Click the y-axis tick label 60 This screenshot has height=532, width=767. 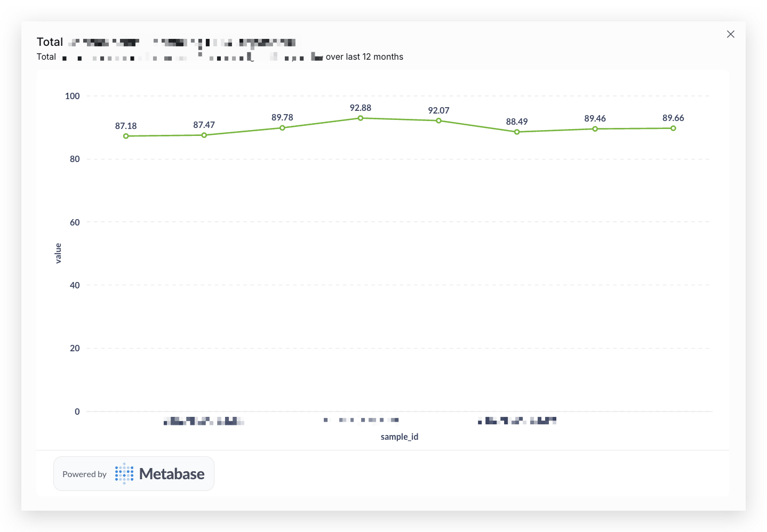point(75,222)
